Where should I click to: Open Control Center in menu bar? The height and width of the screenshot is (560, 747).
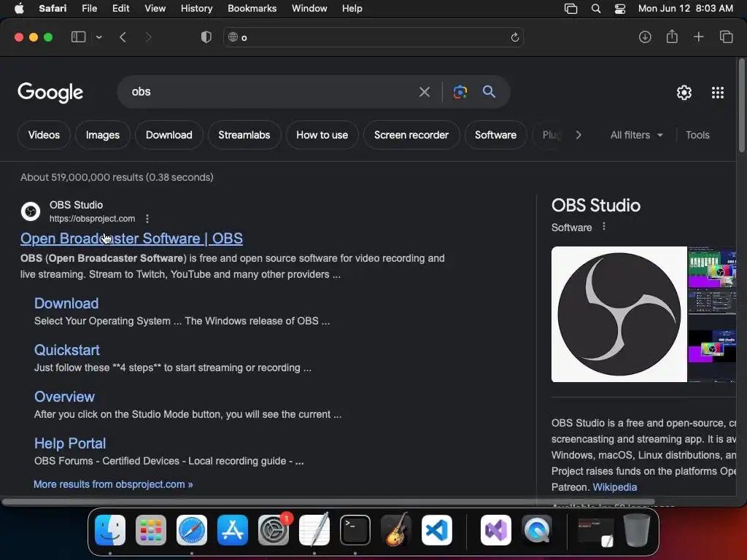[620, 9]
